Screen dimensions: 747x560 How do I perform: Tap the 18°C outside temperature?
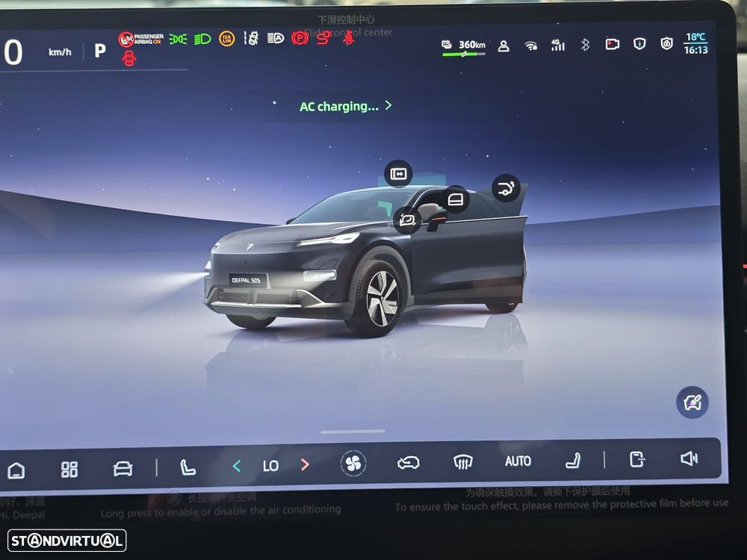(x=695, y=37)
